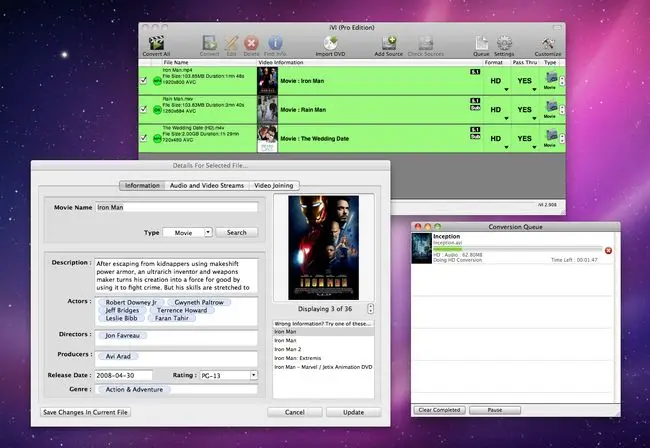
Task: Uncheck The Wedding Date row checkbox
Action: 143,138
